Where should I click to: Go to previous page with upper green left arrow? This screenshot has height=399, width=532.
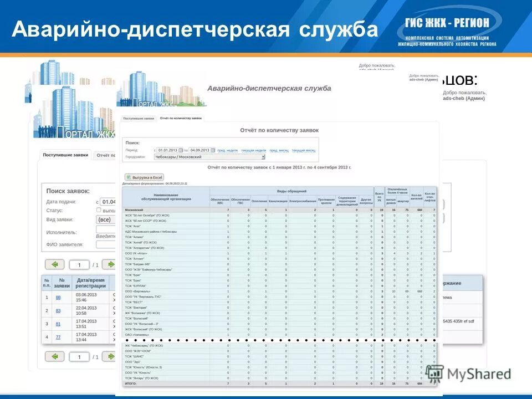click(x=55, y=264)
